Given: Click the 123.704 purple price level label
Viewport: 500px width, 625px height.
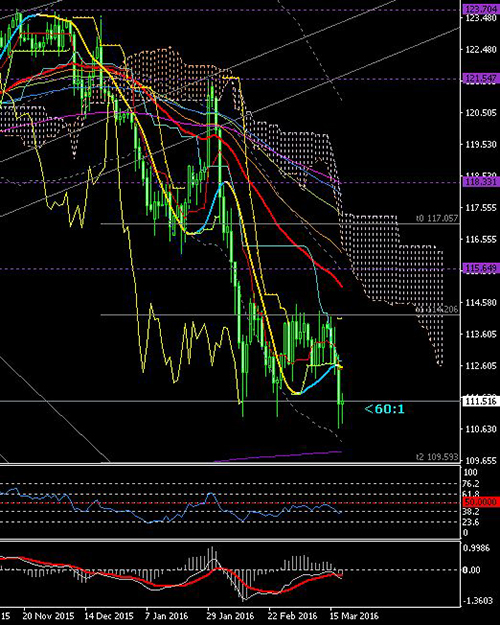Looking at the screenshot, I should [480, 9].
